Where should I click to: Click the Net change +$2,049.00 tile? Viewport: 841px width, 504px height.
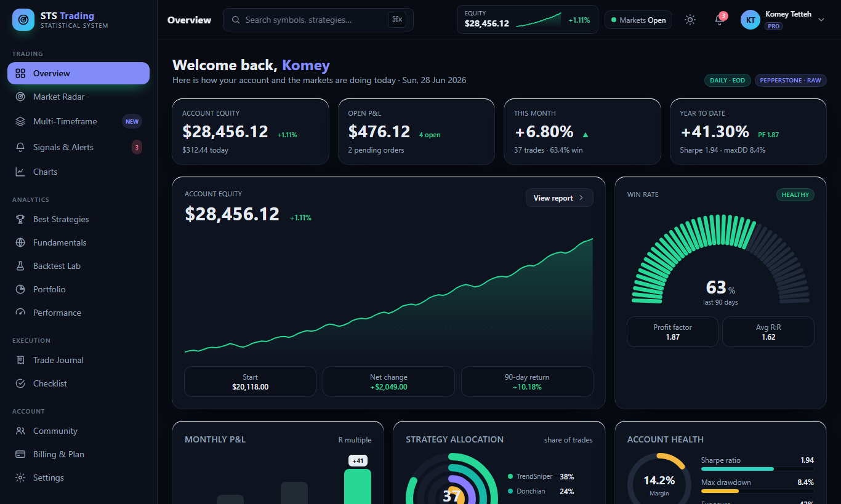(x=388, y=382)
